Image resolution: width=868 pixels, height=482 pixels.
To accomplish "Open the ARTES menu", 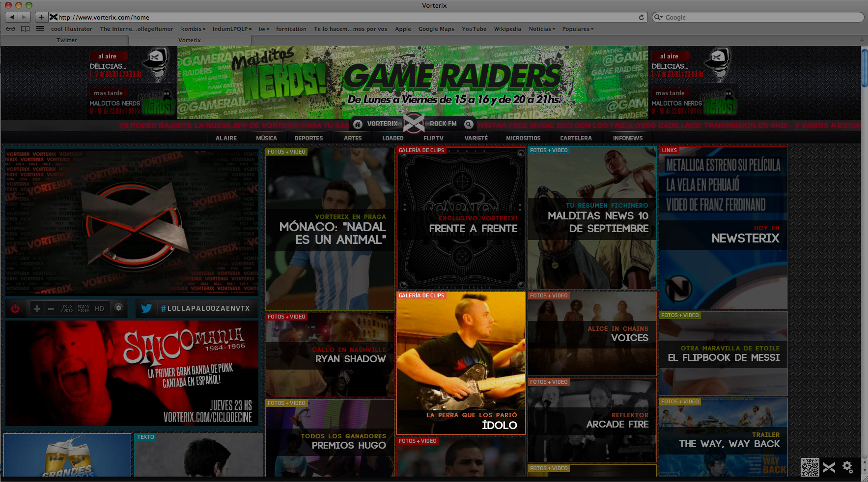I will click(353, 138).
